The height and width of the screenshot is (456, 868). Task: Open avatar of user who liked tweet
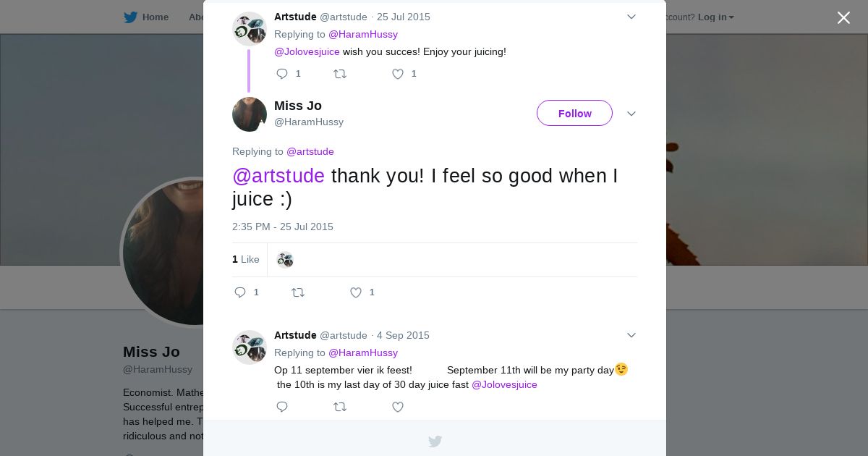tap(285, 260)
